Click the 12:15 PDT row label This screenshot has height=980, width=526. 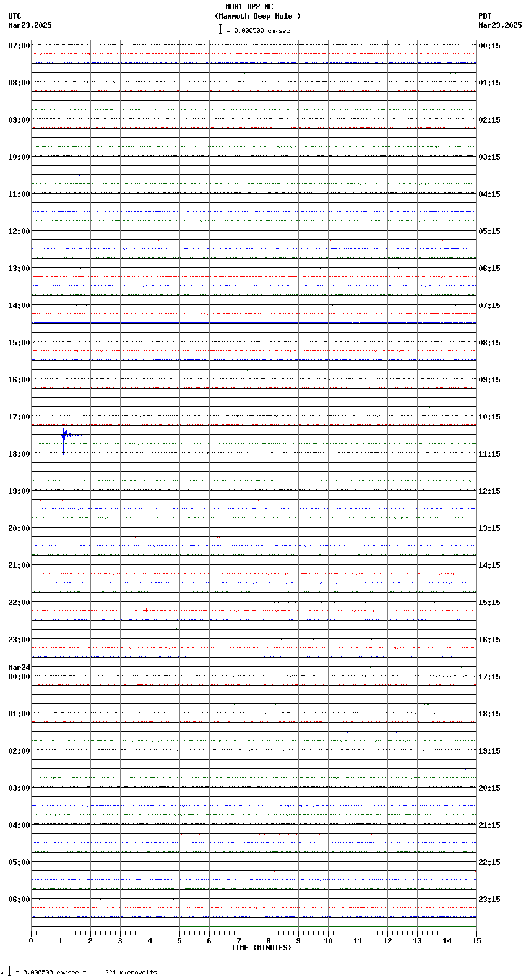tap(489, 491)
